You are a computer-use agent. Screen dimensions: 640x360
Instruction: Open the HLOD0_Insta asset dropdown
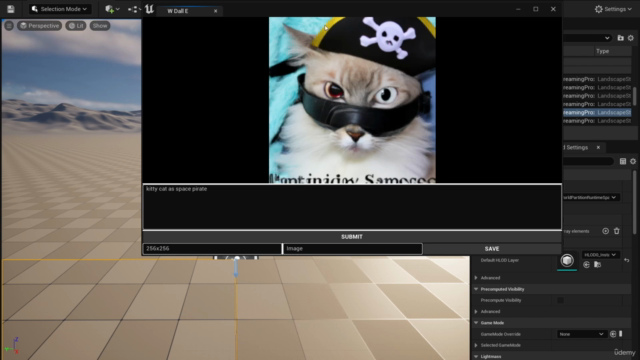pyautogui.click(x=600, y=255)
